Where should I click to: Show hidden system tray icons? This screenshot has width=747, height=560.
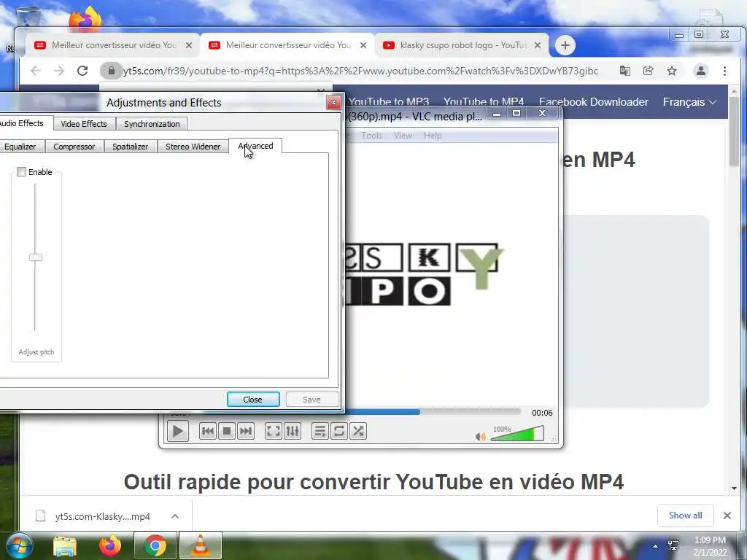coord(656,546)
